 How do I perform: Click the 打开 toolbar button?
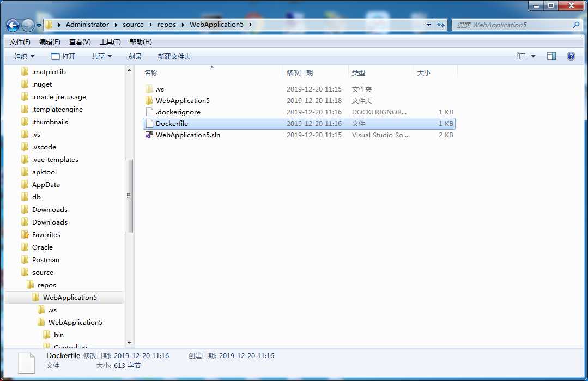[x=63, y=56]
